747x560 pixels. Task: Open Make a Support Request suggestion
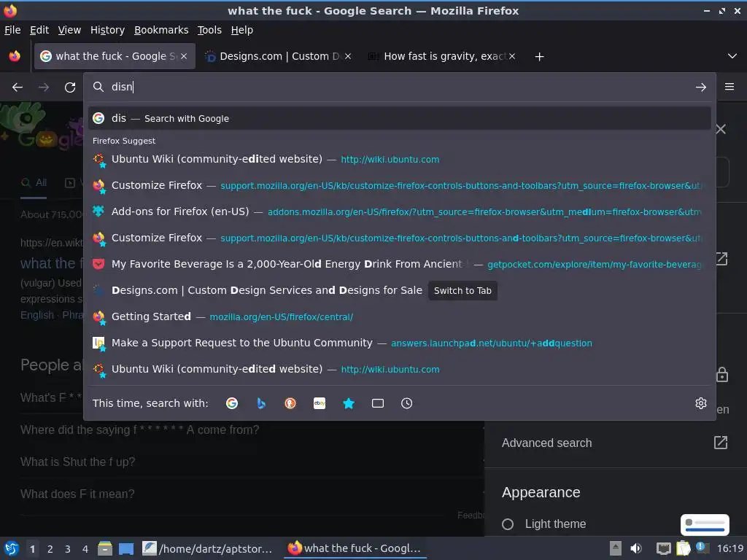pos(400,343)
